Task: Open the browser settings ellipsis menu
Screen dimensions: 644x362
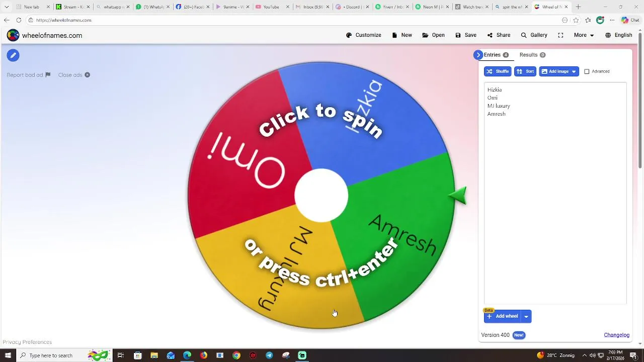Action: point(612,20)
